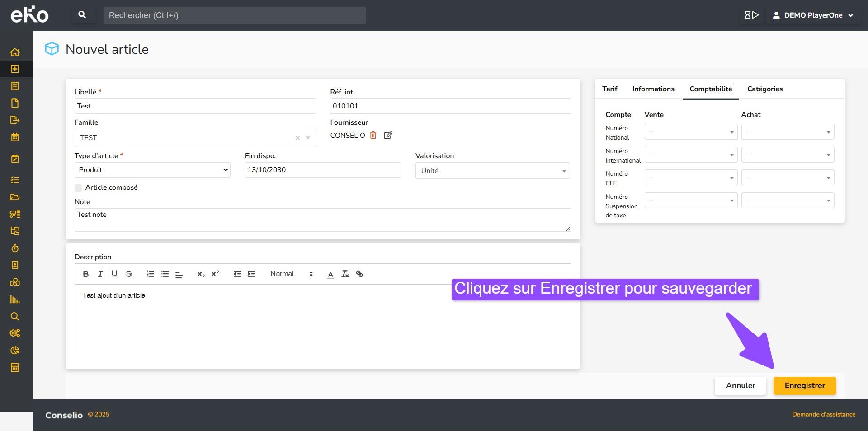Expand the Valorisation dropdown
This screenshot has width=868, height=431.
tap(492, 171)
